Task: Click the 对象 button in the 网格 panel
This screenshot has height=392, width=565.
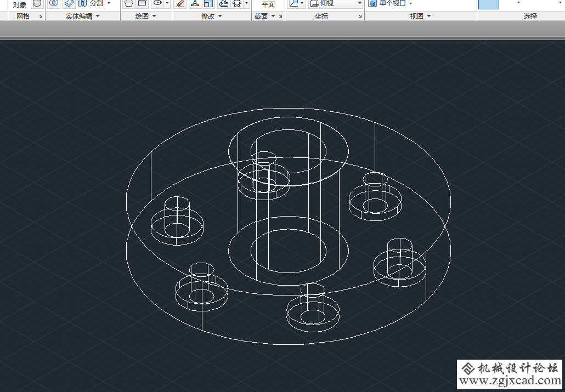Action: click(x=19, y=4)
